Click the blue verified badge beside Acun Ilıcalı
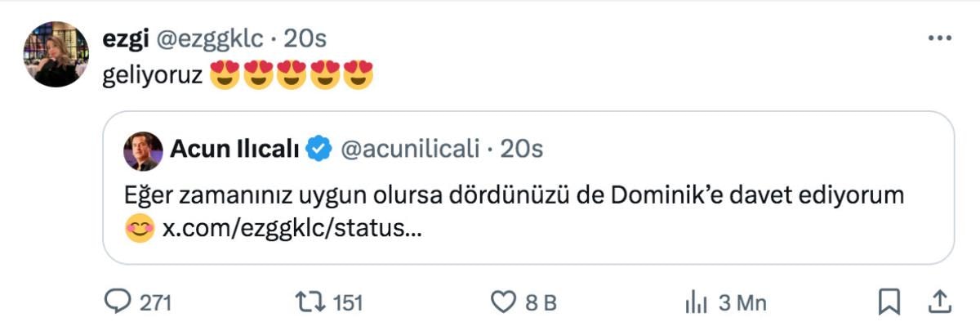The image size is (980, 331). click(x=318, y=150)
